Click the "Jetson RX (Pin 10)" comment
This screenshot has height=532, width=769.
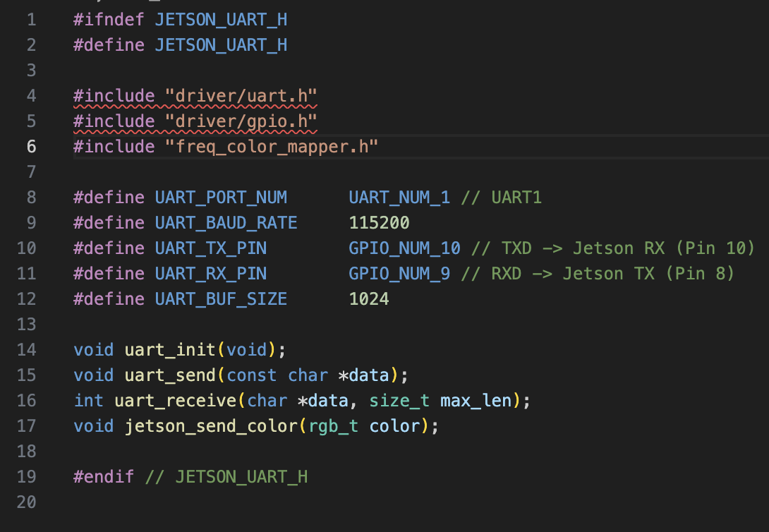pos(663,248)
